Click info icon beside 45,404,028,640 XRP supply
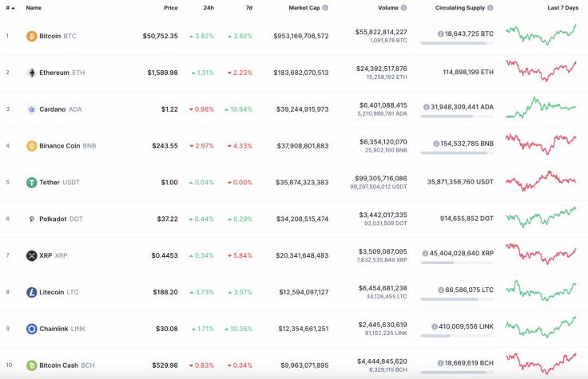Screen dimensions: 588x379 pyautogui.click(x=425, y=254)
